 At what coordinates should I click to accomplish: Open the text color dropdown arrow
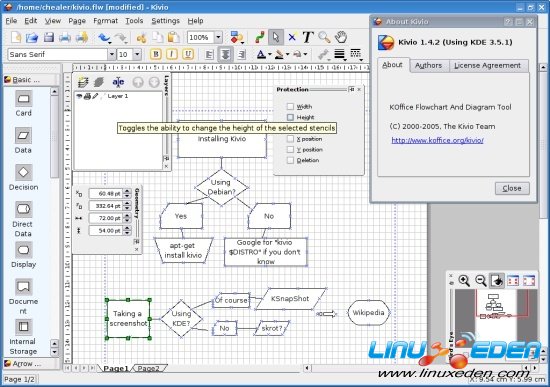click(270, 54)
